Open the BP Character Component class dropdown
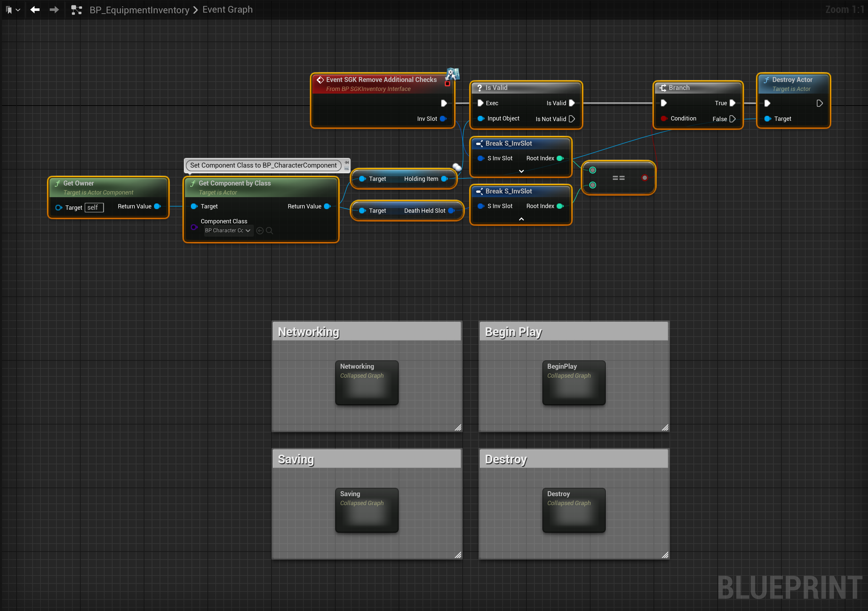This screenshot has height=611, width=868. (227, 231)
